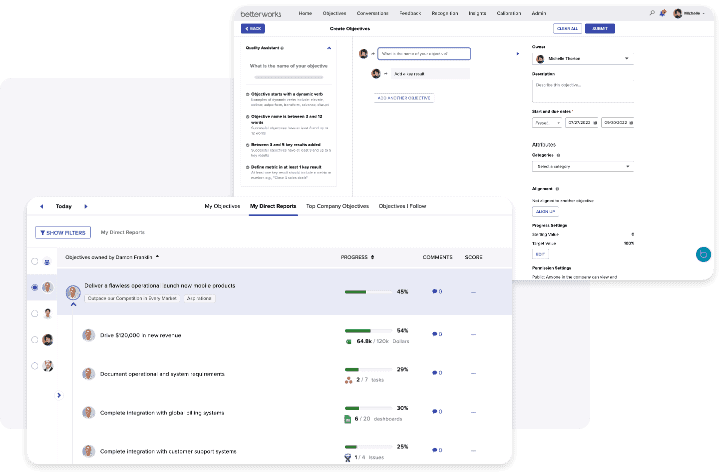Go to previous period arrow before Today
The width and height of the screenshot is (723, 476).
41,206
